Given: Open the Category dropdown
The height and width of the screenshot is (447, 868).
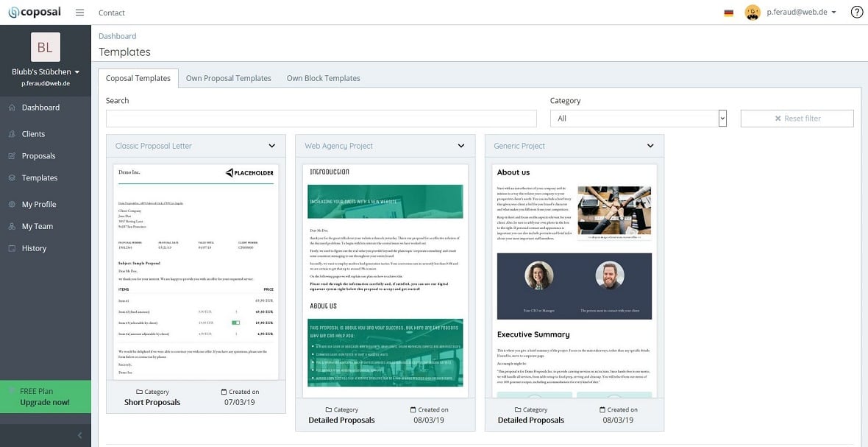Looking at the screenshot, I should coord(638,118).
